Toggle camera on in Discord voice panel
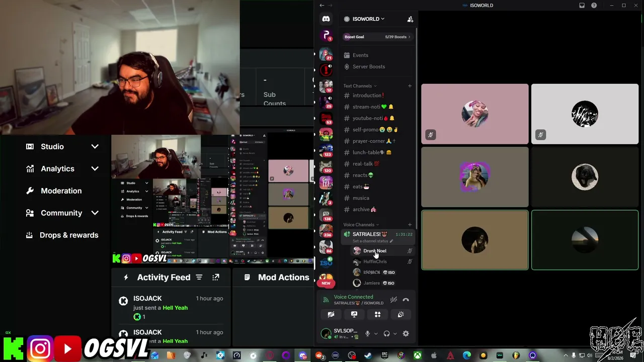 tap(331, 314)
